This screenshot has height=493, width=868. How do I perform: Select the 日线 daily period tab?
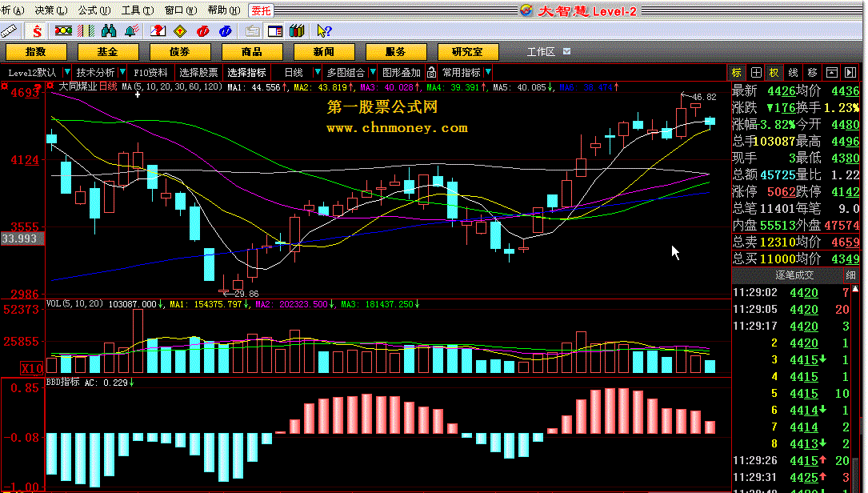(x=294, y=73)
